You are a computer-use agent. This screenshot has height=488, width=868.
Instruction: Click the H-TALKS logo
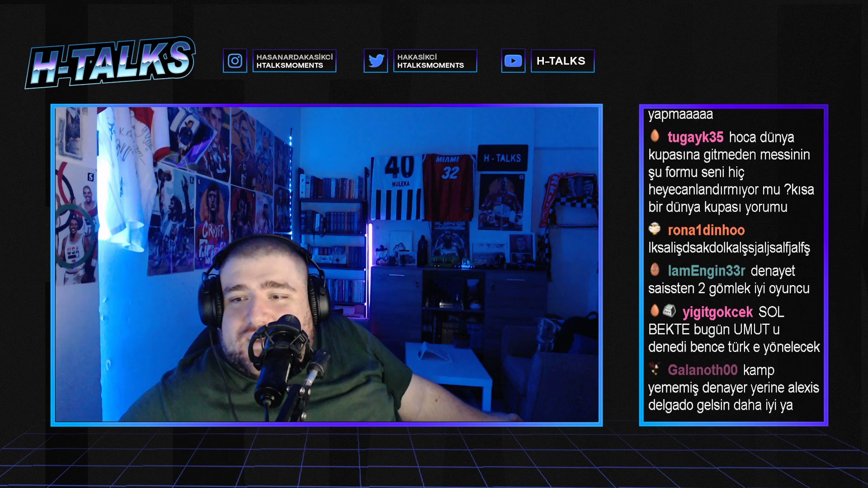pos(110,62)
